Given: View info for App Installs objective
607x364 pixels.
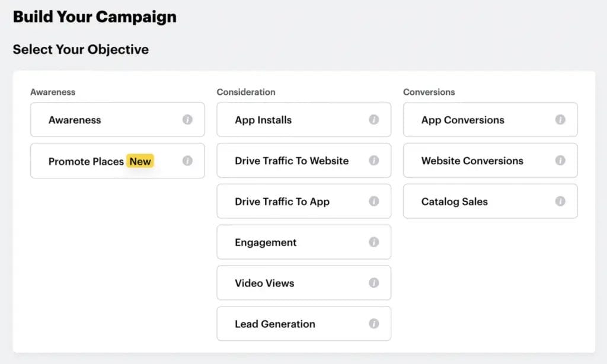Looking at the screenshot, I should [375, 119].
